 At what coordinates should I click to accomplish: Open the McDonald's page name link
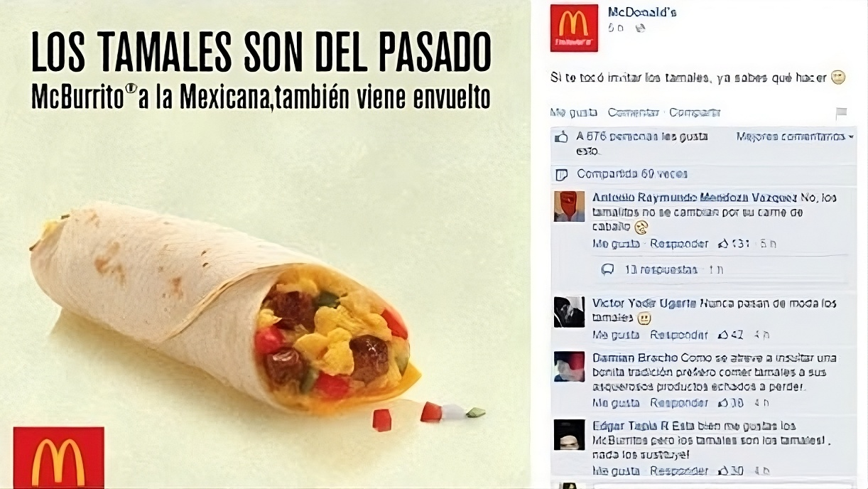642,12
